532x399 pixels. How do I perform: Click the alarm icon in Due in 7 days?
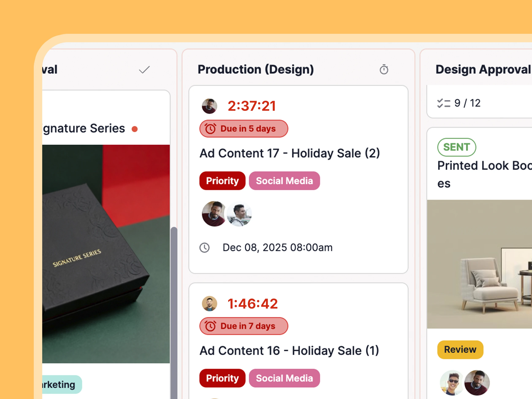pyautogui.click(x=210, y=326)
